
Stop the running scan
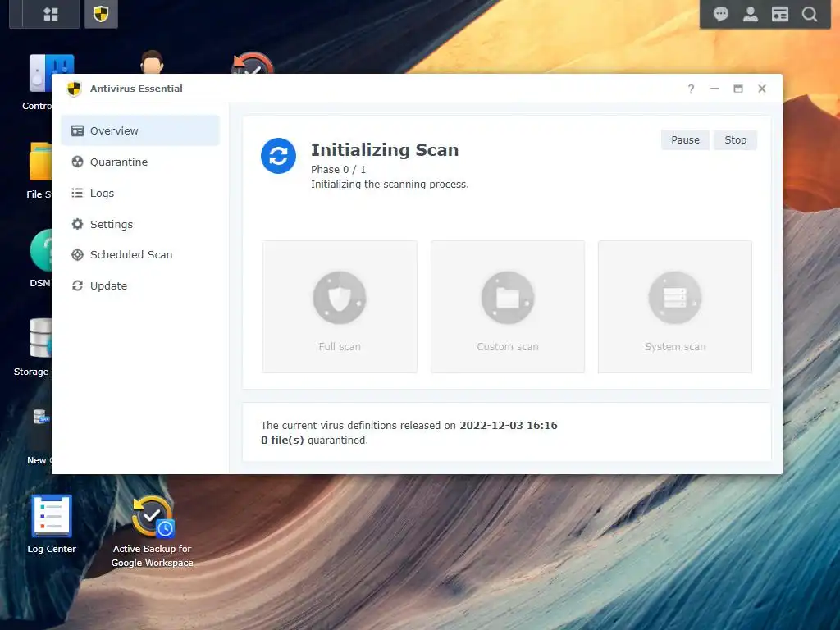click(735, 139)
